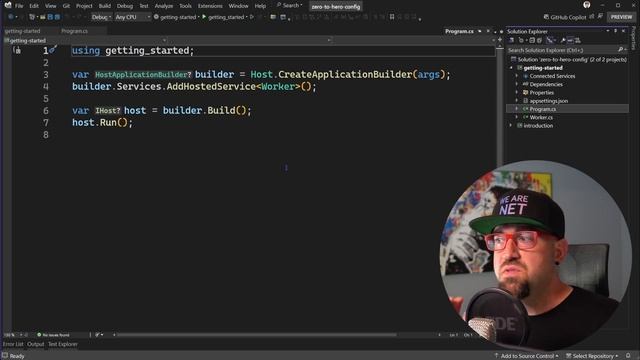Open the Error List tab

pyautogui.click(x=13, y=344)
